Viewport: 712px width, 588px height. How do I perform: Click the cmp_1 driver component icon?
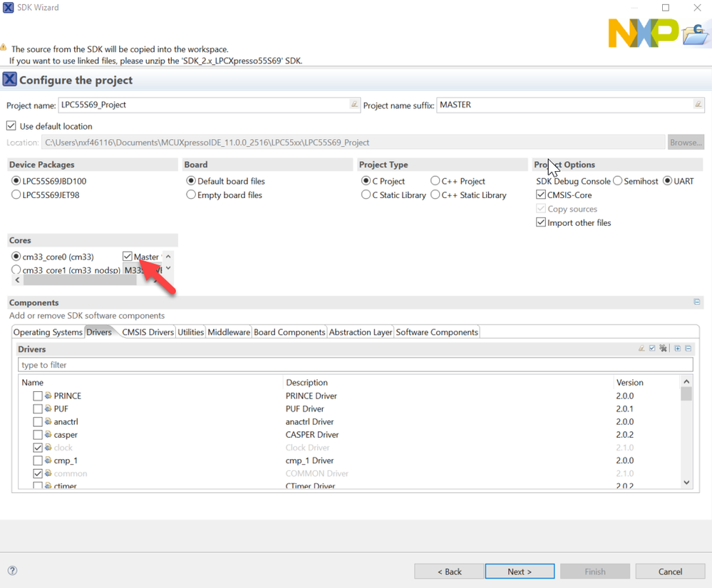[x=48, y=460]
